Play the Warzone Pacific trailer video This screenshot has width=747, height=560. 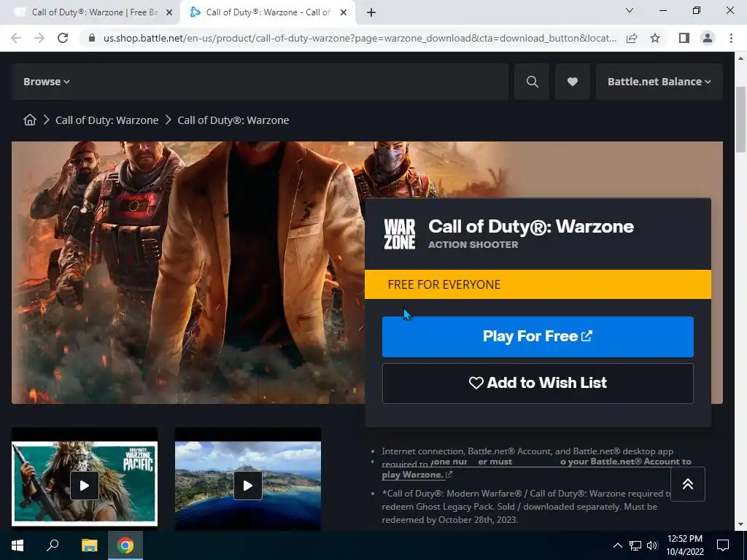(85, 485)
